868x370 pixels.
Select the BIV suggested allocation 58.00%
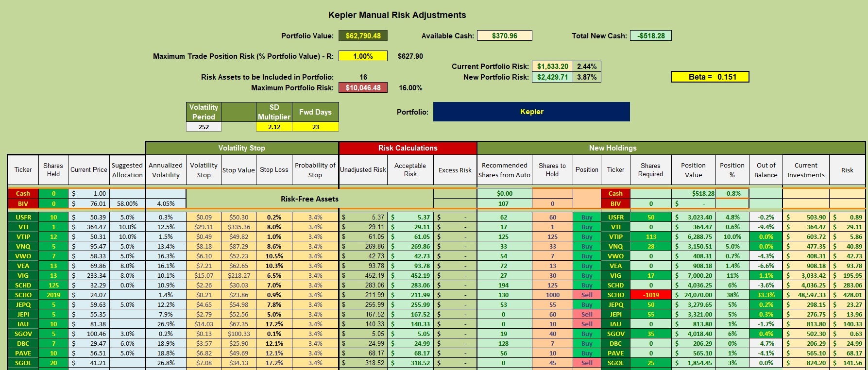click(127, 203)
